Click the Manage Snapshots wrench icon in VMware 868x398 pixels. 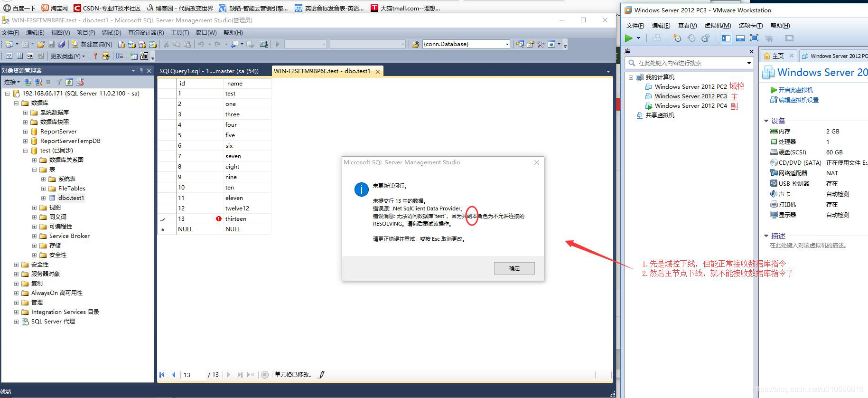click(x=706, y=38)
